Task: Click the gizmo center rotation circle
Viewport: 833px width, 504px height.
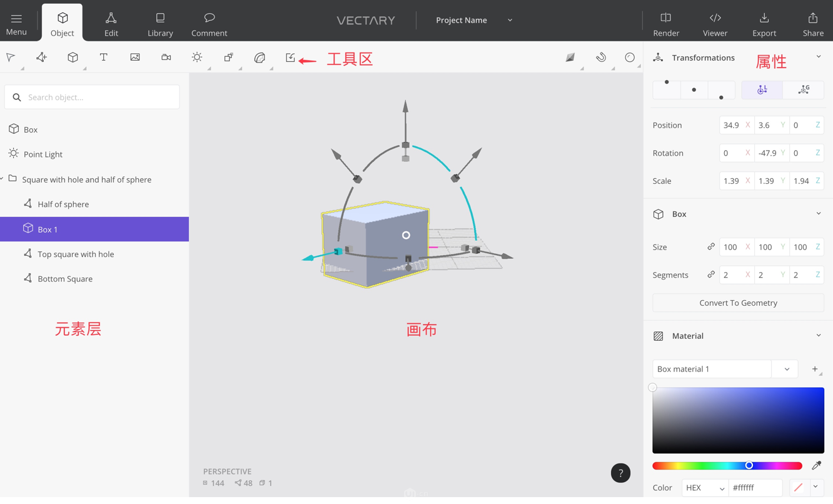Action: pos(406,235)
